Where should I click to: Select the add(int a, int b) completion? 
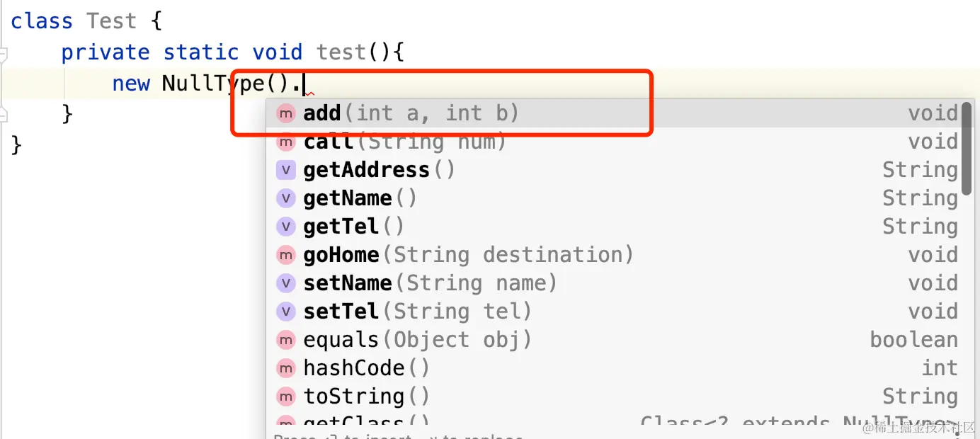pos(614,113)
